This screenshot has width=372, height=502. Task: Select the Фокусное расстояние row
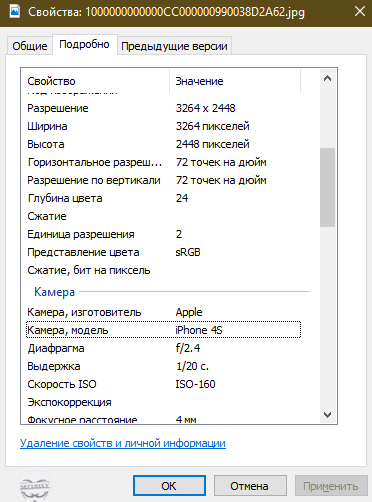[163, 419]
